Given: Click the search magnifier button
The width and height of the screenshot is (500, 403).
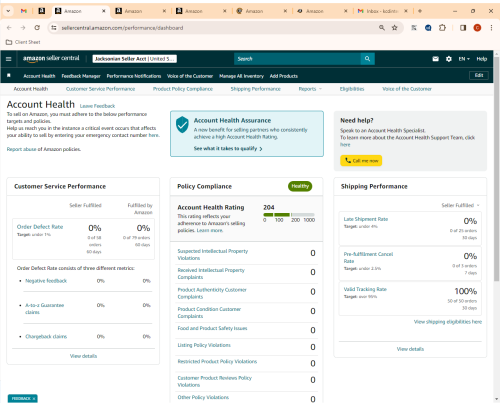Looking at the screenshot, I should 367,59.
